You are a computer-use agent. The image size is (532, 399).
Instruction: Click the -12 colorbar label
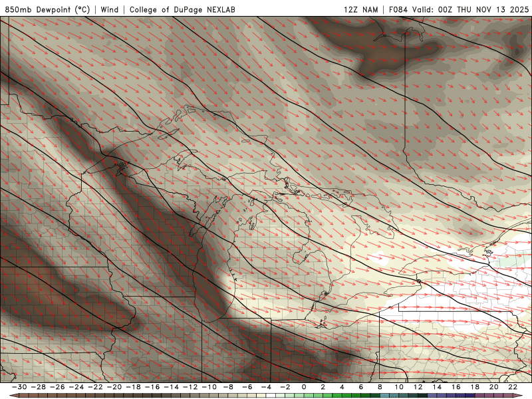click(190, 387)
